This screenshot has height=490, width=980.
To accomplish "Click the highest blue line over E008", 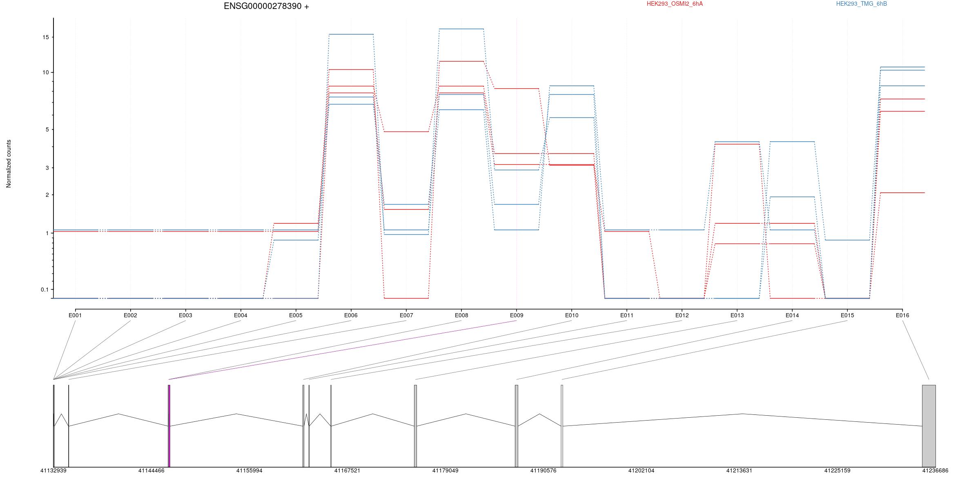I will [x=461, y=29].
